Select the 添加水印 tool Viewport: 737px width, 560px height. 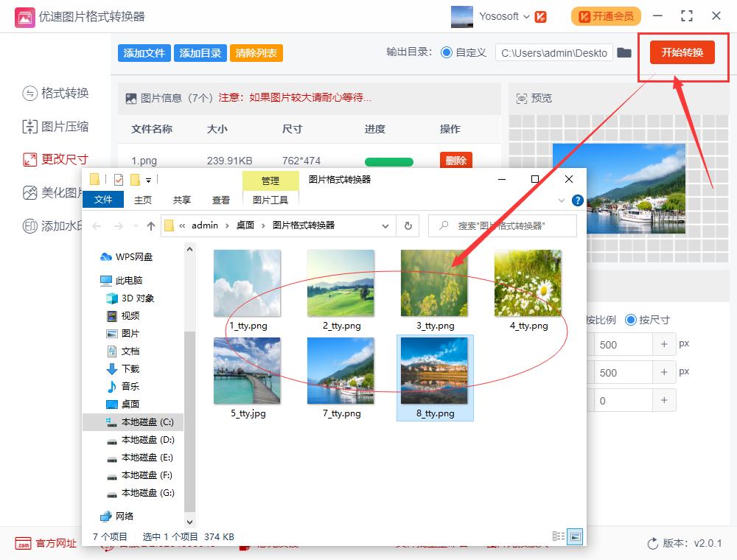pyautogui.click(x=48, y=226)
